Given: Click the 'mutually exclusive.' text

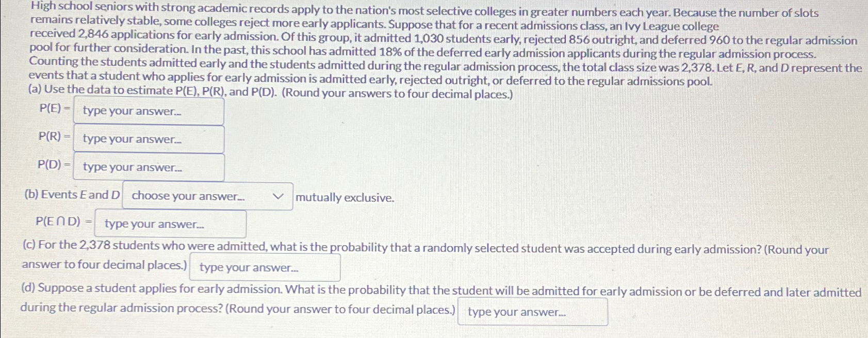Looking at the screenshot, I should point(345,198).
